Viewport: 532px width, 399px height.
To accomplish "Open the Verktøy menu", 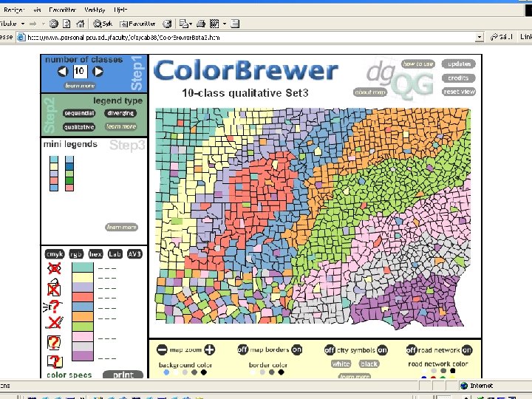I will [95, 10].
